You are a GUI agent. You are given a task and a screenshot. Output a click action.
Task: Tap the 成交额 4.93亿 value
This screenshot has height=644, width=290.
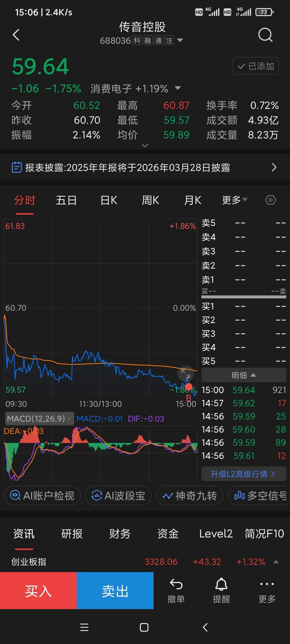pos(263,120)
